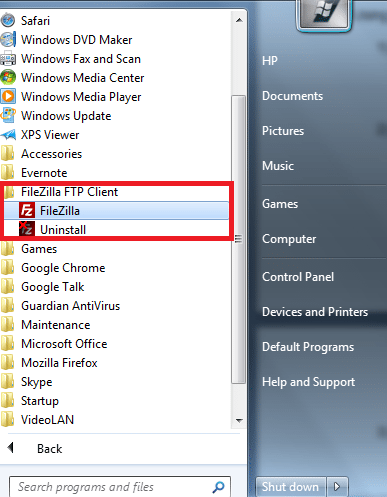Image resolution: width=387 pixels, height=497 pixels.
Task: Click the Games folder icon in programs list
Action: [x=8, y=249]
